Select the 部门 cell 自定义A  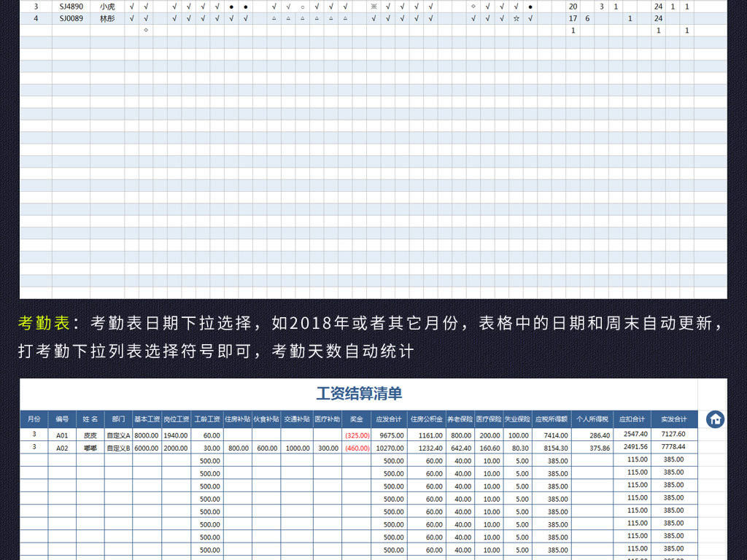click(118, 435)
